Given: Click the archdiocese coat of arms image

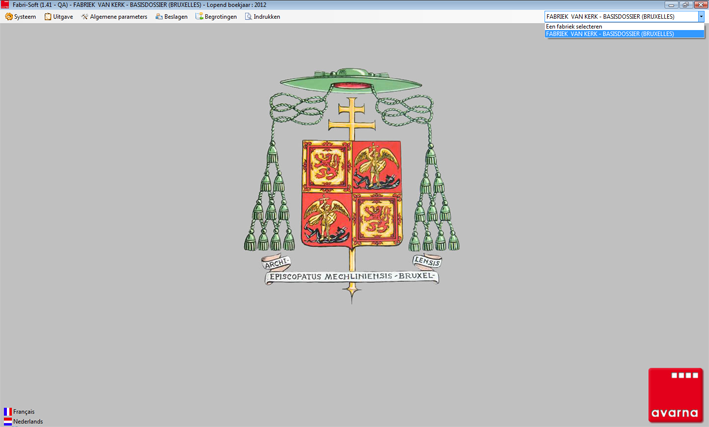Looking at the screenshot, I should [x=352, y=185].
